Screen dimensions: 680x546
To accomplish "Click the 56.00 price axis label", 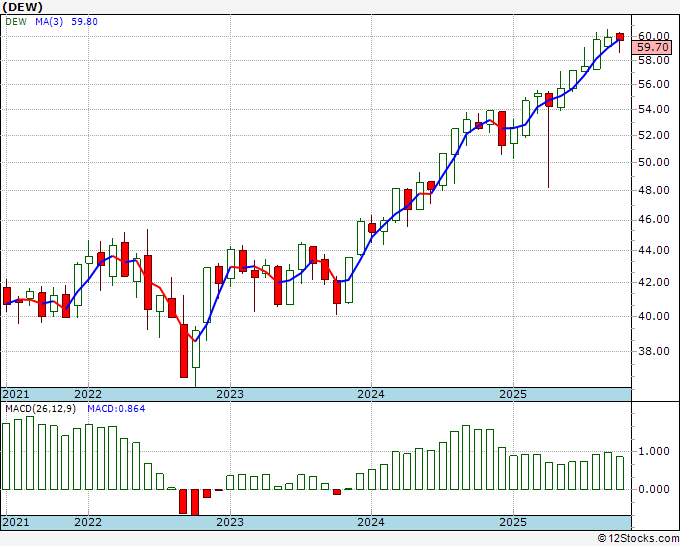I will coord(654,85).
